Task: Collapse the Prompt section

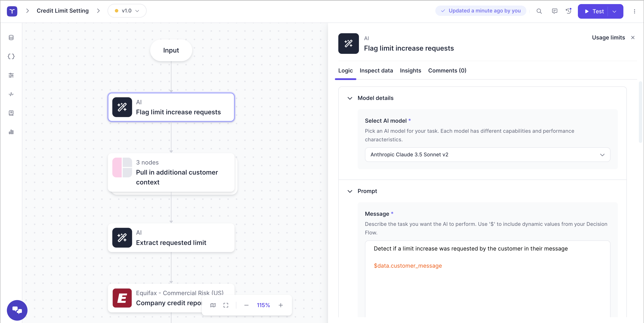Action: (350, 191)
